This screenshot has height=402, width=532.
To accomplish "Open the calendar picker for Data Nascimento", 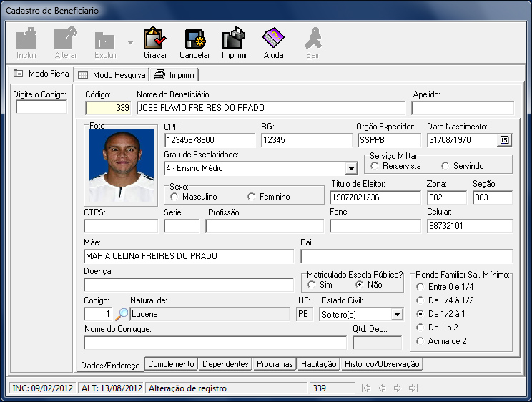I will [503, 140].
